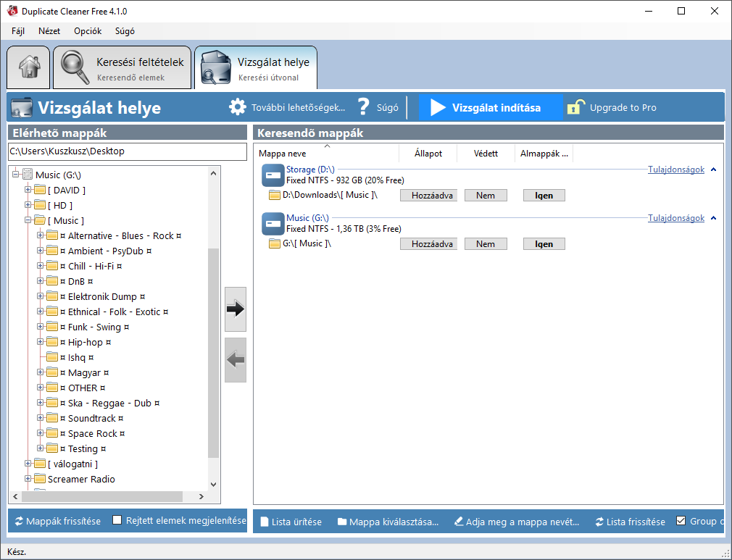Open További lehetőségek... options
Screen dimensions: 732x560
pos(287,107)
